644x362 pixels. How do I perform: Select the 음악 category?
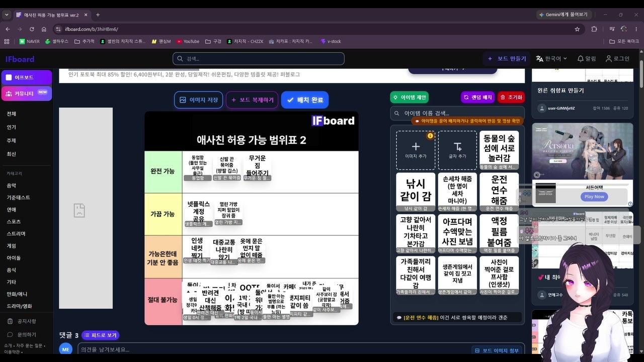click(x=12, y=186)
